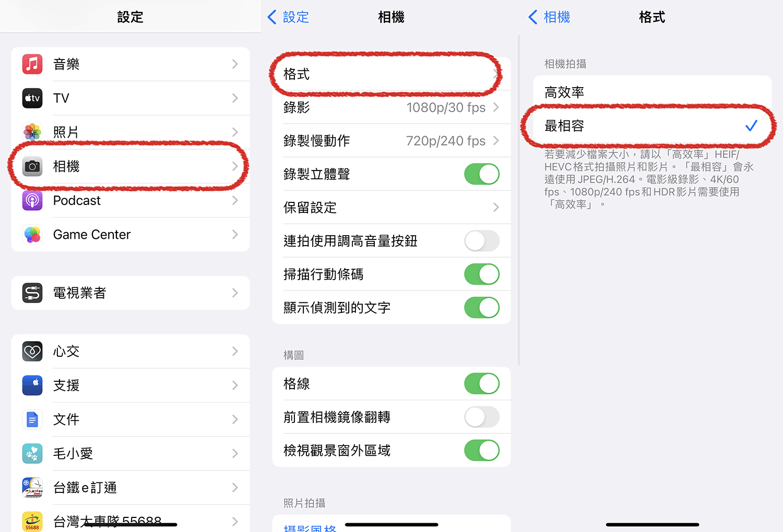783x532 pixels.
Task: Open the 音樂 Music app icon
Action: [32, 64]
